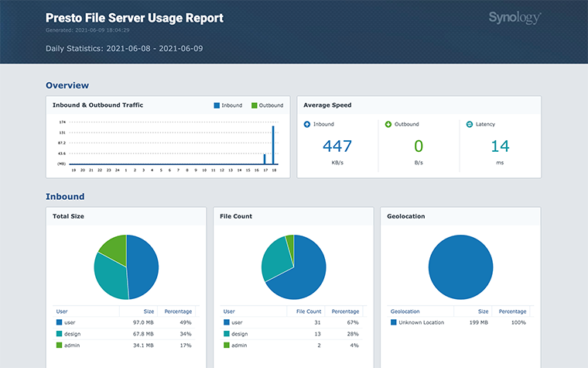The width and height of the screenshot is (588, 368).
Task: Click the File Count pie chart
Action: [x=293, y=267]
